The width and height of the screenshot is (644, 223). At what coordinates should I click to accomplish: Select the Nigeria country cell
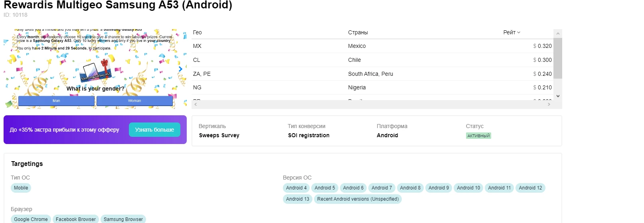point(357,87)
